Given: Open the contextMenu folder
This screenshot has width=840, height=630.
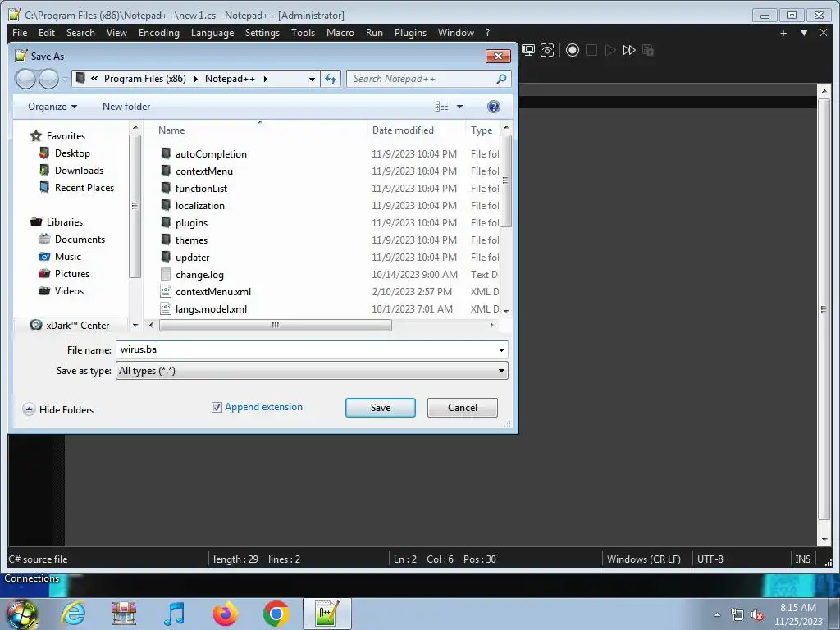Looking at the screenshot, I should tap(204, 171).
